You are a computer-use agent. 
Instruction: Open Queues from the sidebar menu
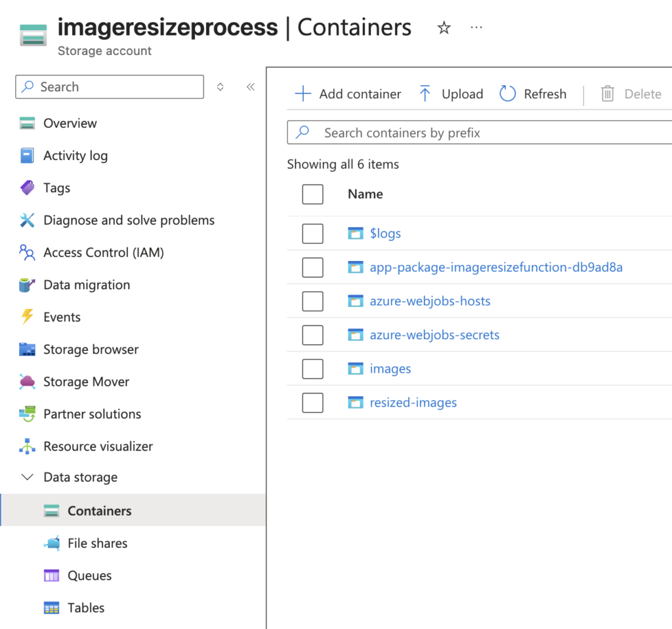point(89,576)
